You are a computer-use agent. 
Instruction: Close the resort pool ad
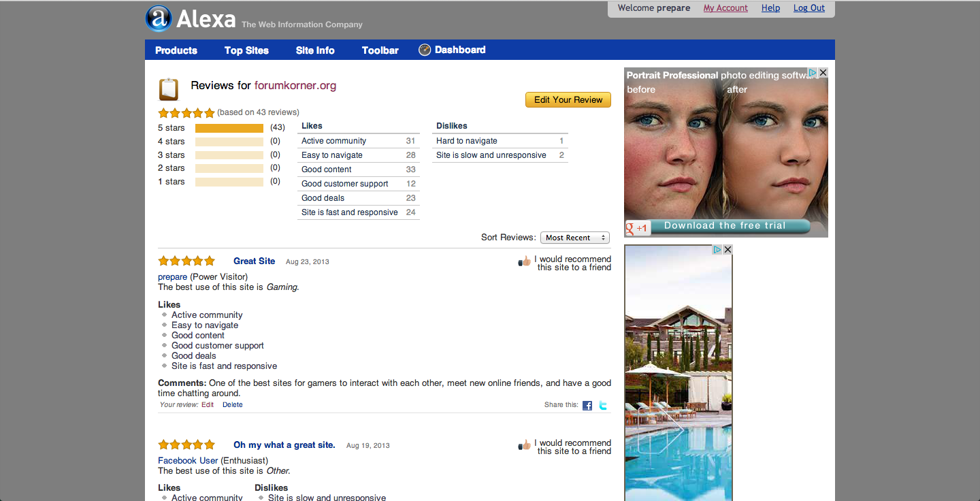(728, 250)
